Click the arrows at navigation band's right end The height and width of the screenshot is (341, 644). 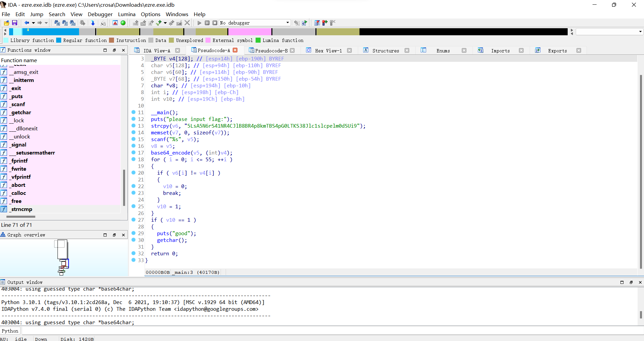pyautogui.click(x=572, y=32)
